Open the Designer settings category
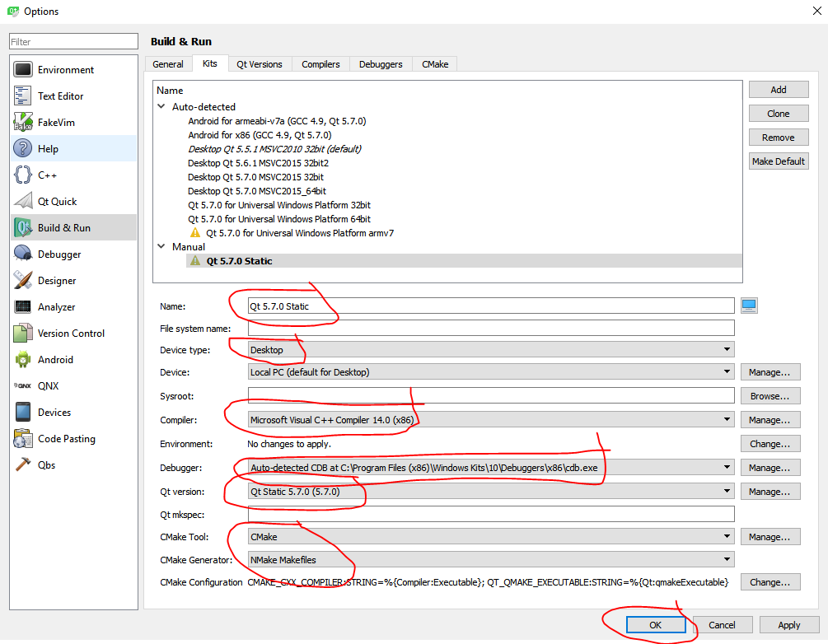This screenshot has width=828, height=644. click(73, 281)
